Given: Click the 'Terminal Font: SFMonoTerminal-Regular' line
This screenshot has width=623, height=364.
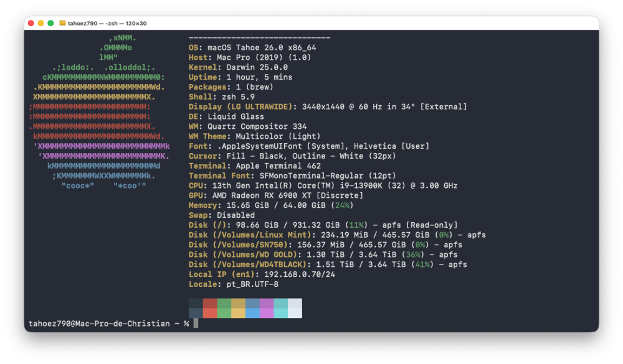Looking at the screenshot, I should pyautogui.click(x=292, y=176).
